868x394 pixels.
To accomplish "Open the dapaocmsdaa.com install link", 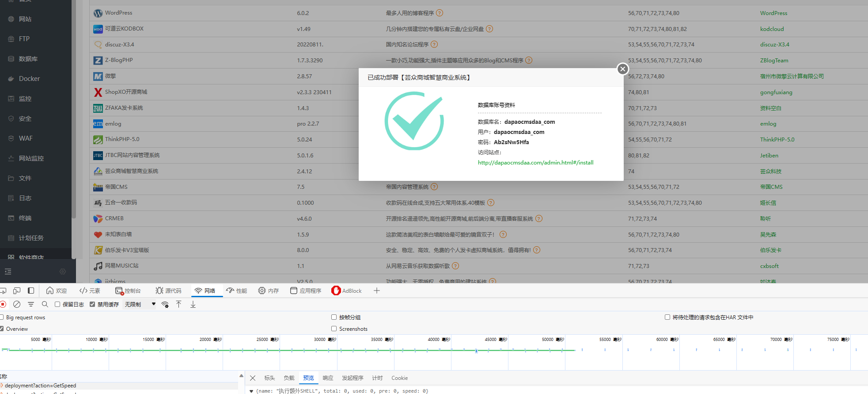I will (x=535, y=163).
